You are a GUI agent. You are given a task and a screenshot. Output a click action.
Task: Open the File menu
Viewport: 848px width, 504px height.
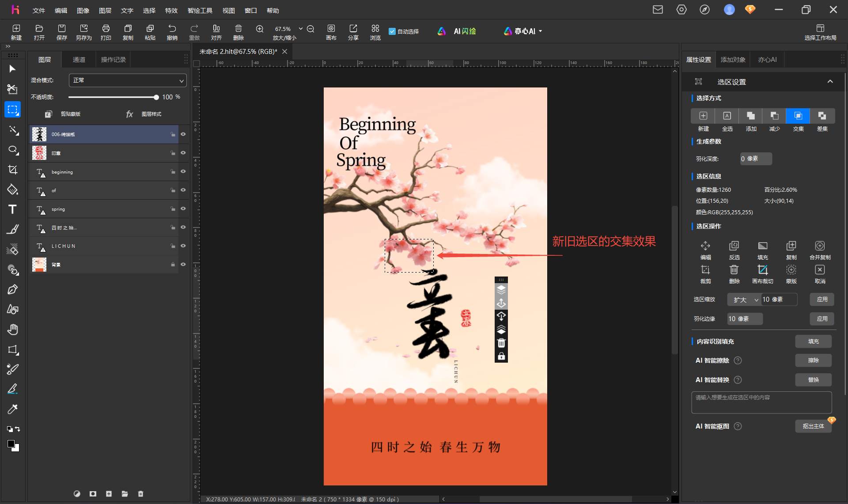coord(39,10)
